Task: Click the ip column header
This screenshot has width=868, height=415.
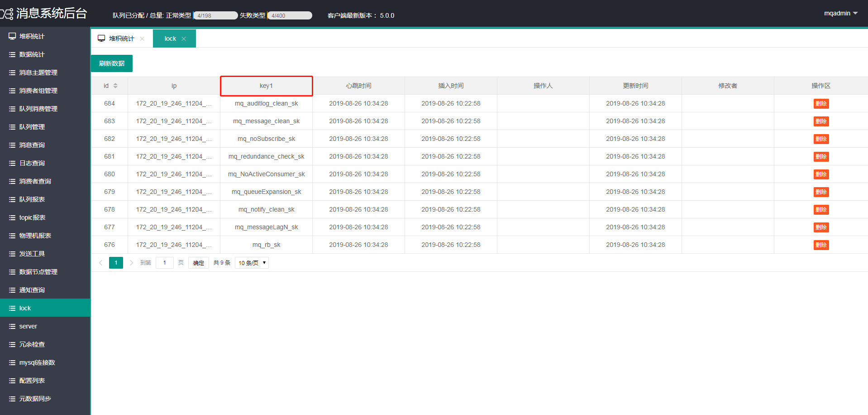Action: pyautogui.click(x=174, y=86)
